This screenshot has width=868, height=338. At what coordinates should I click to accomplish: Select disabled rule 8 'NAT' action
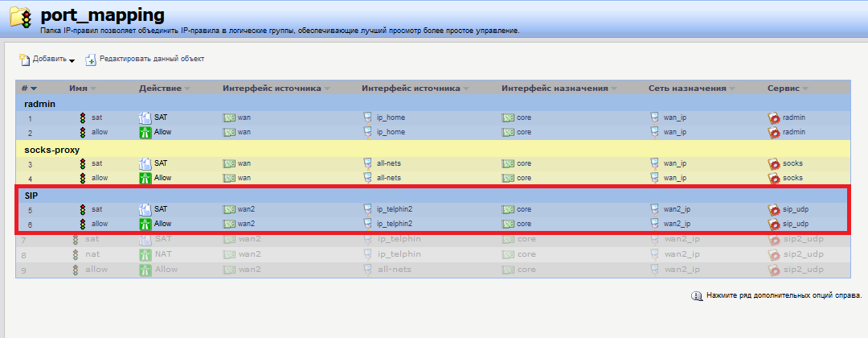tap(163, 254)
